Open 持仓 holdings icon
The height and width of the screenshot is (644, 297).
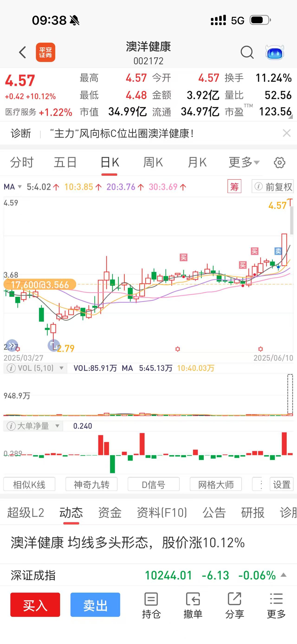151,605
